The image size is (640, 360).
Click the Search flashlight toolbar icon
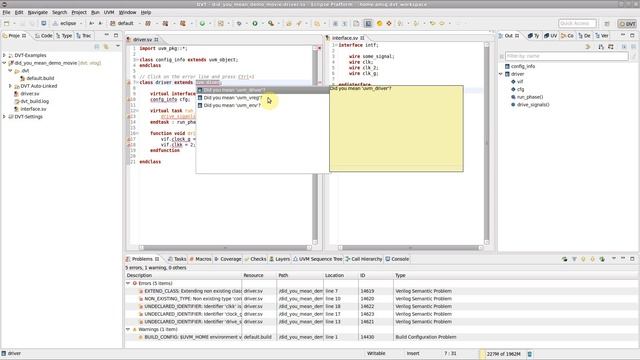point(271,24)
